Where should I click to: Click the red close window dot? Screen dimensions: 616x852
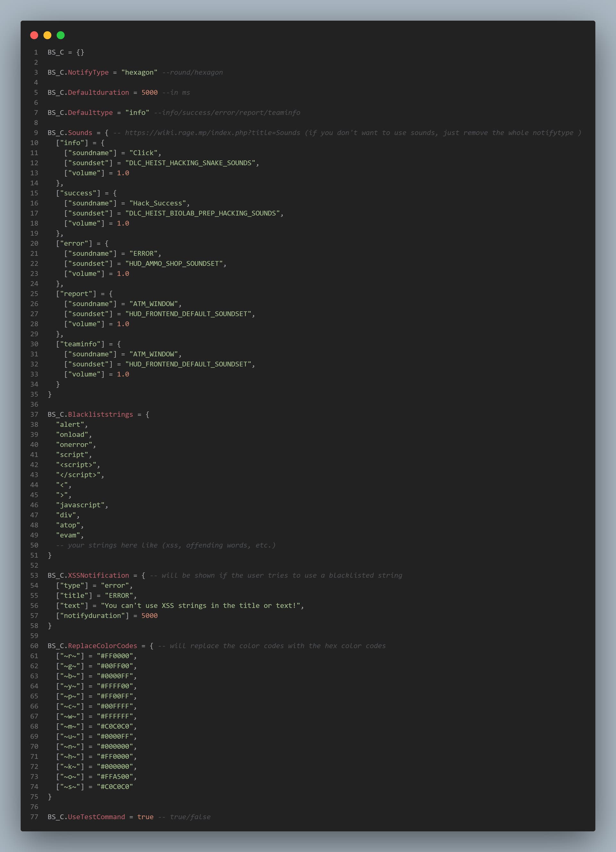[34, 35]
